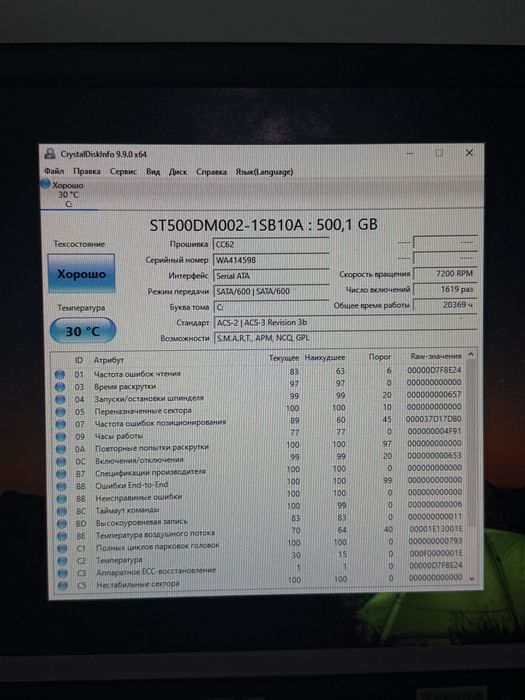This screenshot has height=700, width=525.
Task: Select the Время раскрутки row text
Action: [x=125, y=386]
